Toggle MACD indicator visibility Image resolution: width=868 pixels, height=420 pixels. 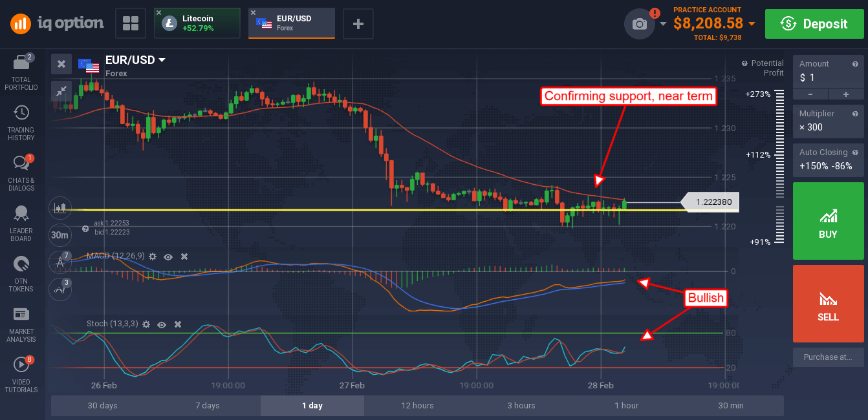click(x=168, y=257)
